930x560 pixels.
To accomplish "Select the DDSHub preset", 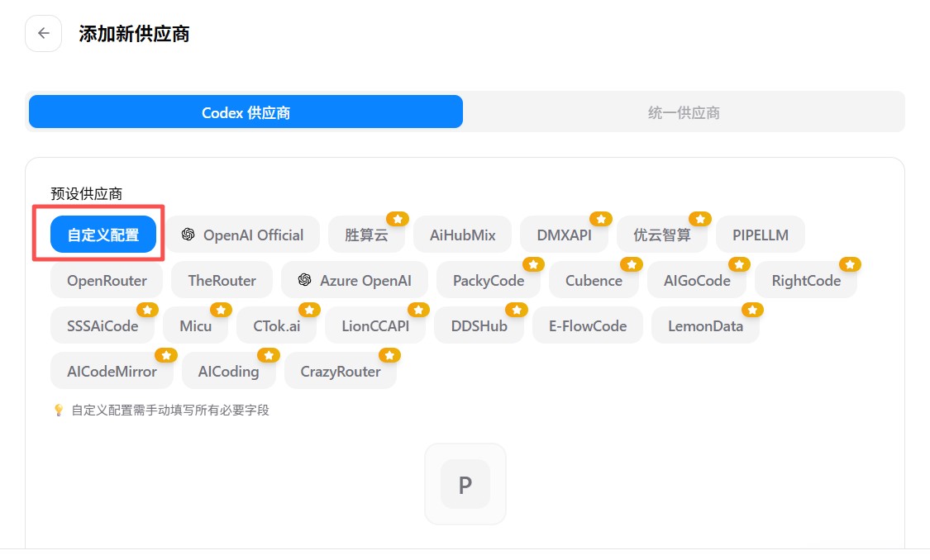I will tap(479, 326).
